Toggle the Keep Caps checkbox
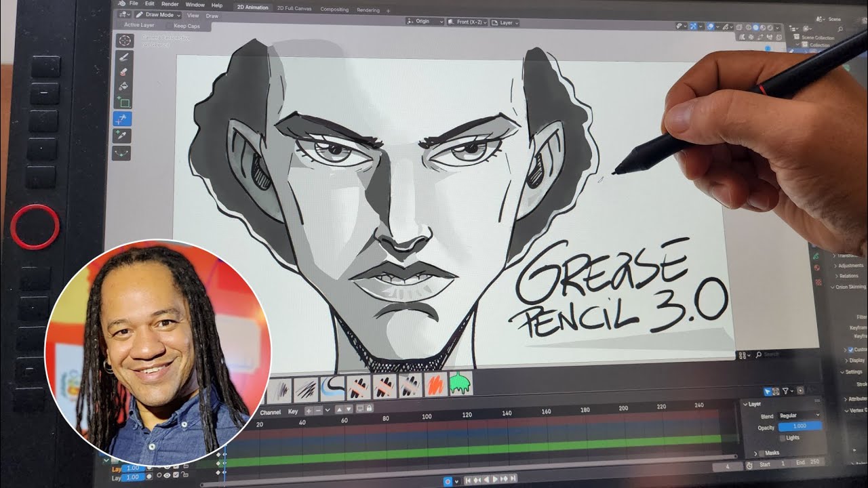This screenshot has width=868, height=488. (x=169, y=26)
